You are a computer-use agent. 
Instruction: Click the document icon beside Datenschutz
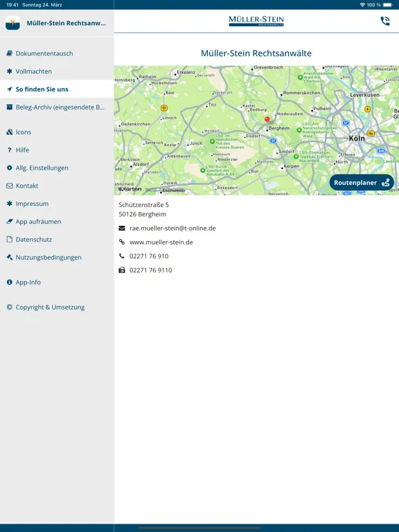[10, 240]
